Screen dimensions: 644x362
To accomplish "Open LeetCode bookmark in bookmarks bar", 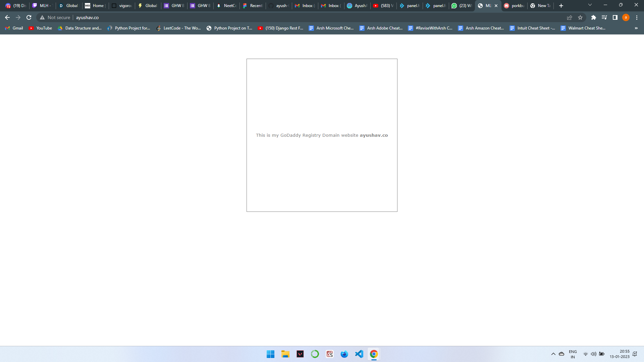I will [x=178, y=28].
